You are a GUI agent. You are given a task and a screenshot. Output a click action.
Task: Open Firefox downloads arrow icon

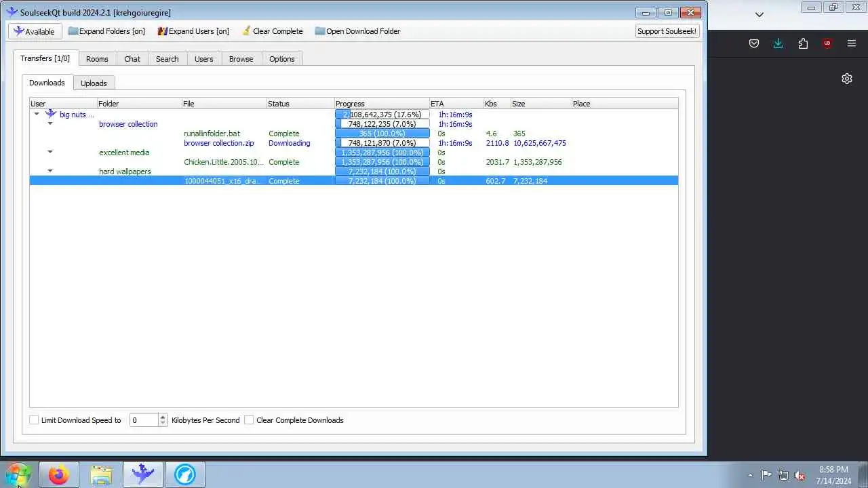[778, 43]
